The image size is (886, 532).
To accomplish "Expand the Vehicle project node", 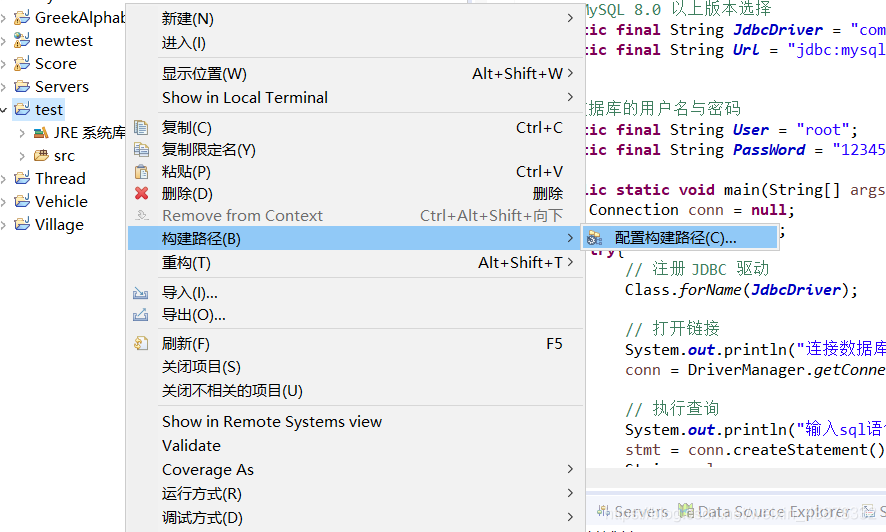I will (x=3, y=202).
